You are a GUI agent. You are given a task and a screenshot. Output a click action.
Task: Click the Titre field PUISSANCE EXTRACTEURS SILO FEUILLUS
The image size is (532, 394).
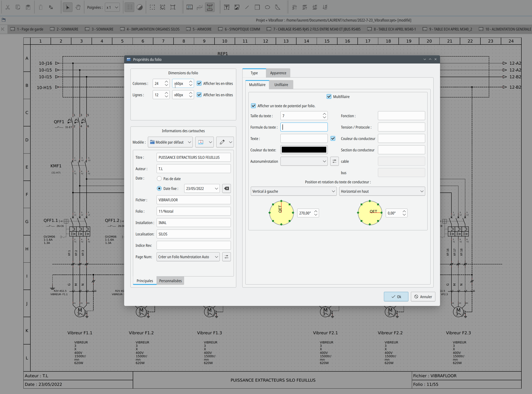[x=193, y=157]
